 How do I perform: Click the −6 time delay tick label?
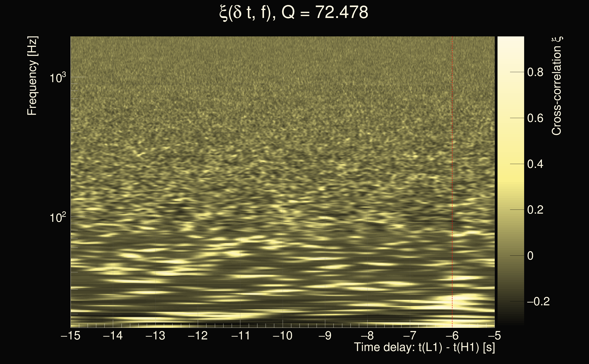click(452, 336)
